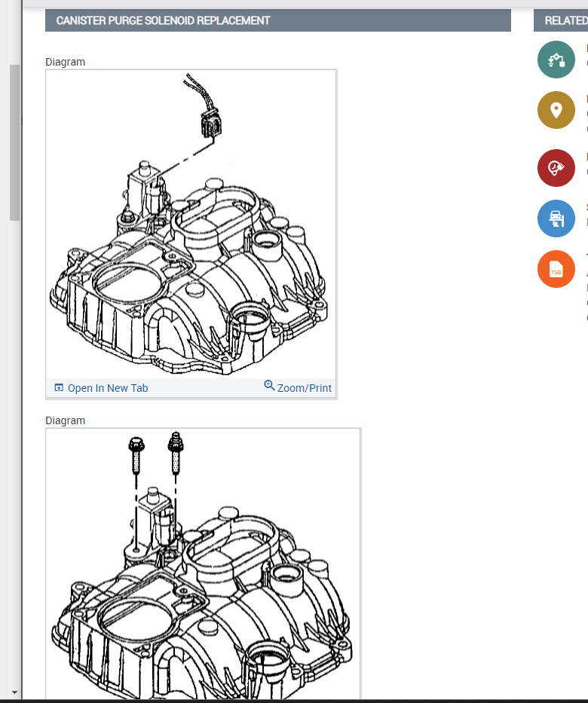Click the red diagnostic gauge circle icon
Viewport: 588px width, 703px height.
coord(556,168)
